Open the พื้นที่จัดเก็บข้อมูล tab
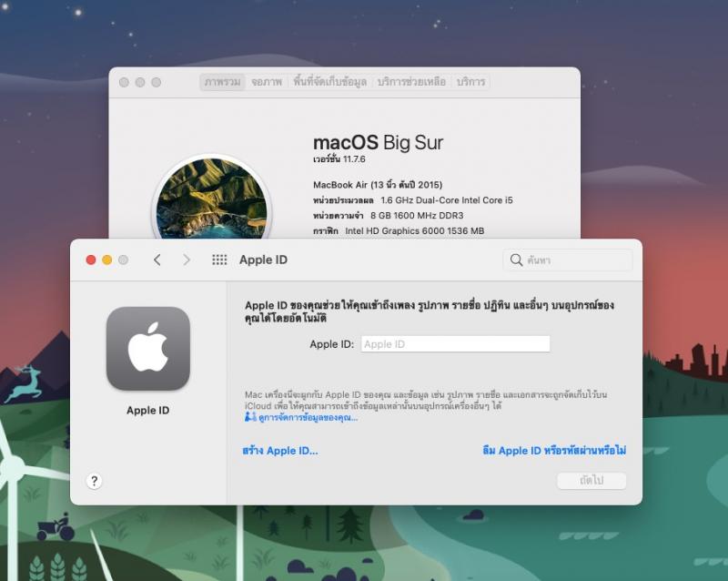 point(329,82)
